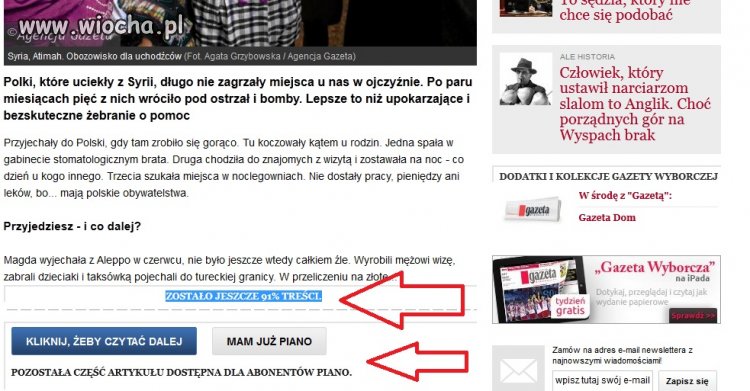Click the paragraph starting 'Magda wyjechała z Aleppo'

(230, 269)
